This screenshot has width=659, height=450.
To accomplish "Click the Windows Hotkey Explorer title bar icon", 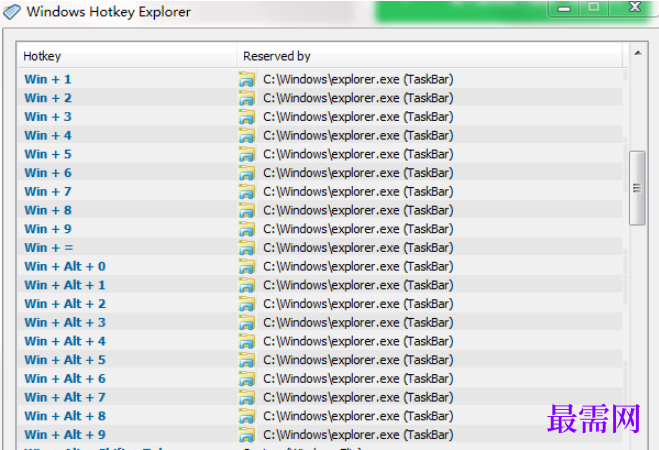I will (11, 12).
